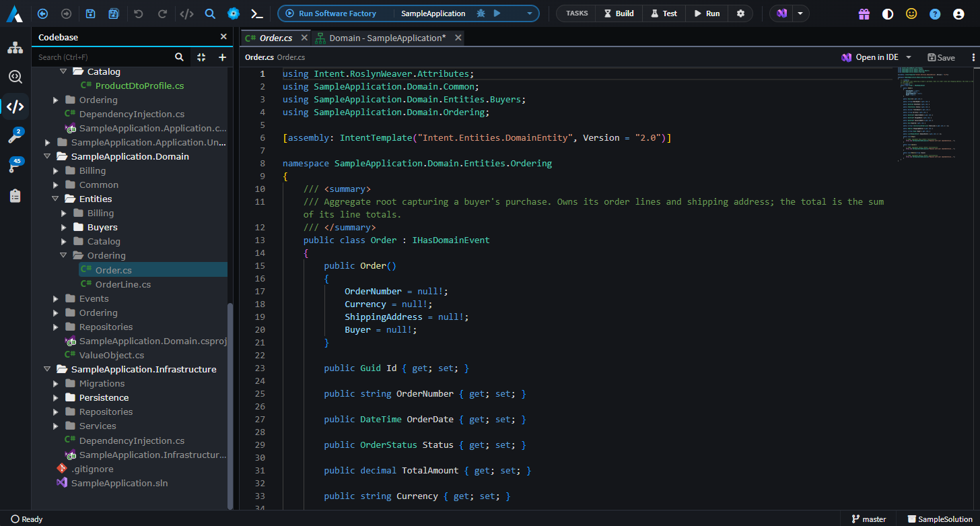The height and width of the screenshot is (526, 980).
Task: Open the hierarchy diagram sidebar icon
Action: [15, 48]
